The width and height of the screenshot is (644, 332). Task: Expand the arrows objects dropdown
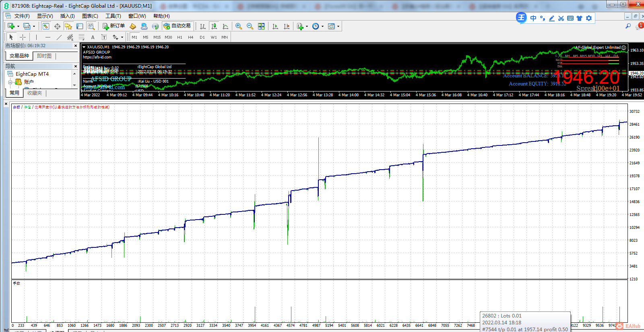tap(122, 37)
